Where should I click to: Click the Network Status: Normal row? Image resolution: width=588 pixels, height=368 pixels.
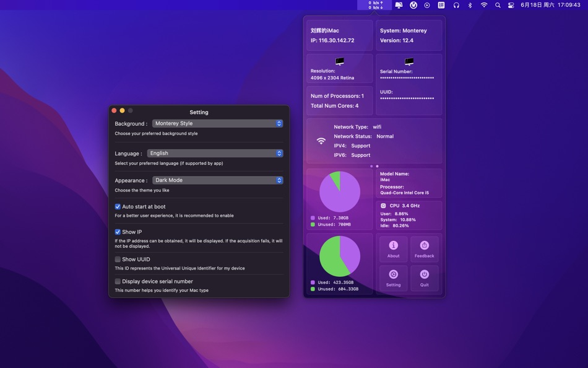point(364,136)
